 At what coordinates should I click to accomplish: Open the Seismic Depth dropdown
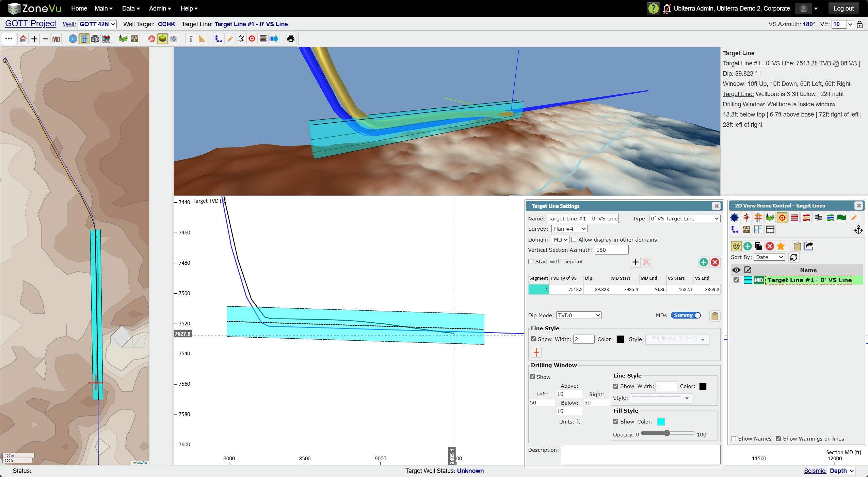coord(842,471)
